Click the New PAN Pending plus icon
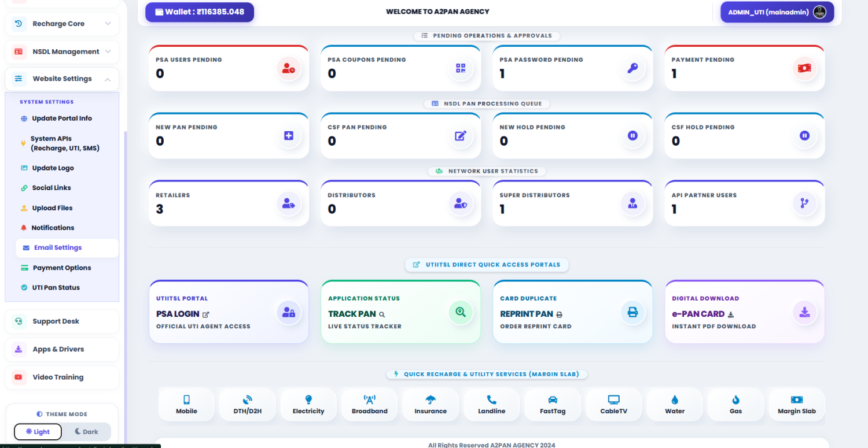The image size is (868, 448). [289, 136]
